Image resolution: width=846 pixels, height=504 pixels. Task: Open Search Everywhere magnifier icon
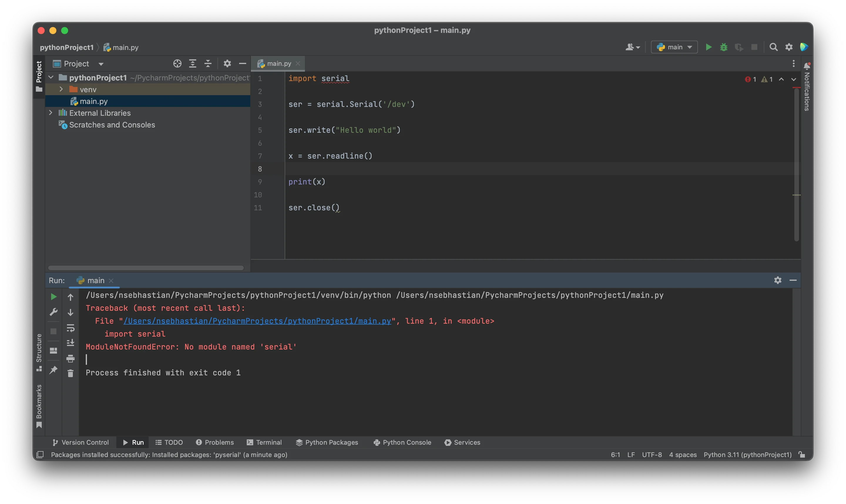(773, 47)
